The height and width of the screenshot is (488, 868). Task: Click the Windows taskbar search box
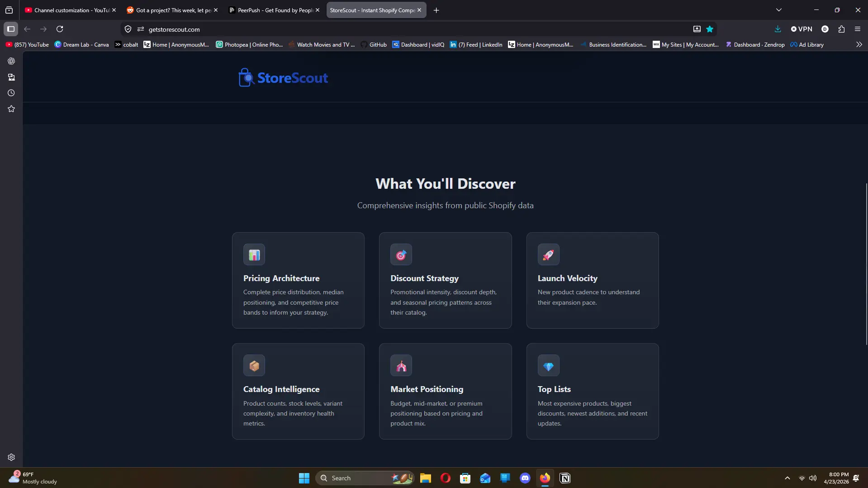tap(365, 478)
